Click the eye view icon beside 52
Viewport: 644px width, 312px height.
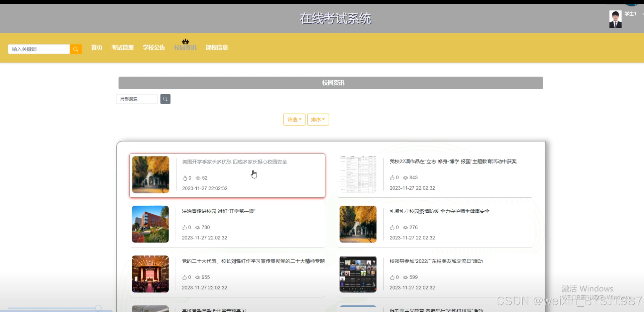click(198, 178)
